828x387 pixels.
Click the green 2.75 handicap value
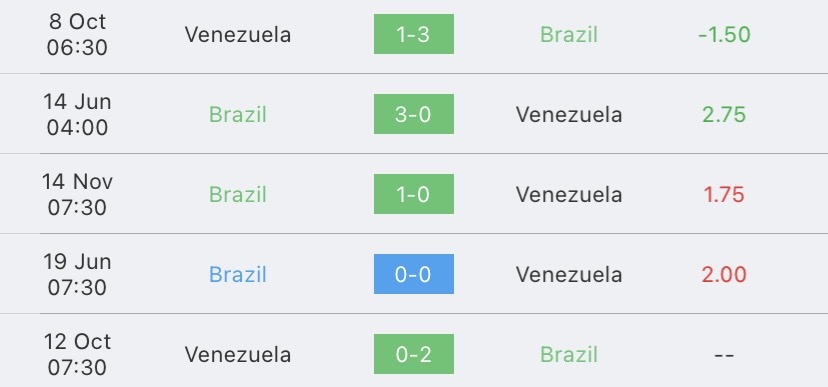point(724,115)
